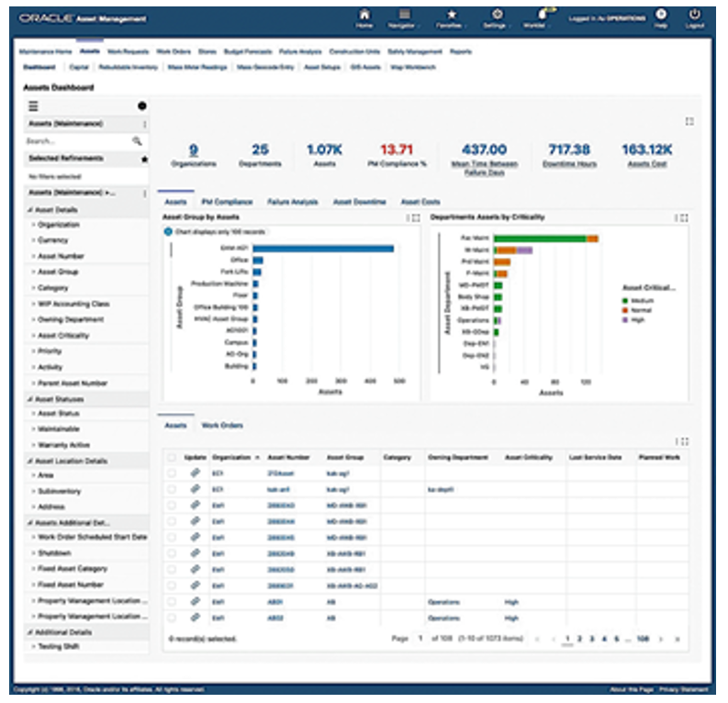Click the Selected Refinements star icon
Image resolution: width=728 pixels, height=703 pixels.
[144, 159]
